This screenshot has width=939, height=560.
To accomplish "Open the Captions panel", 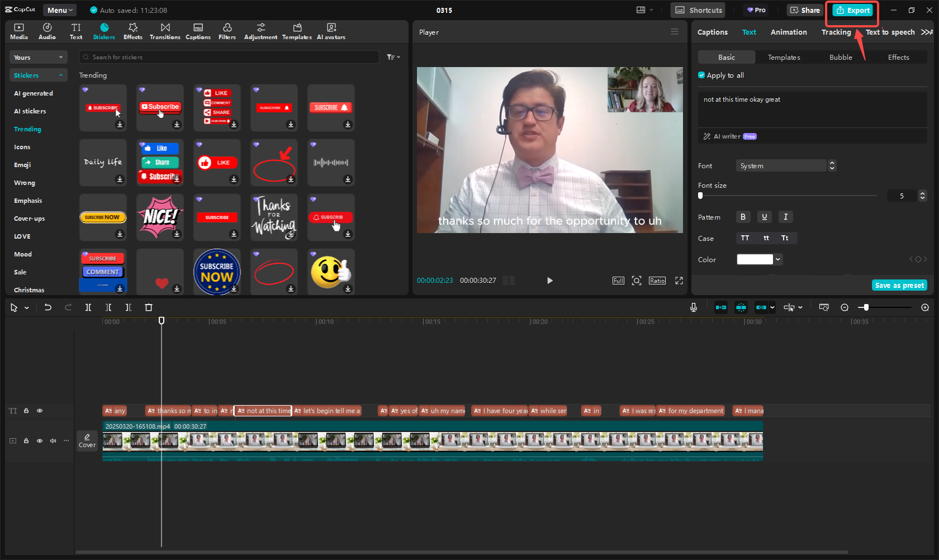I will pos(198,31).
